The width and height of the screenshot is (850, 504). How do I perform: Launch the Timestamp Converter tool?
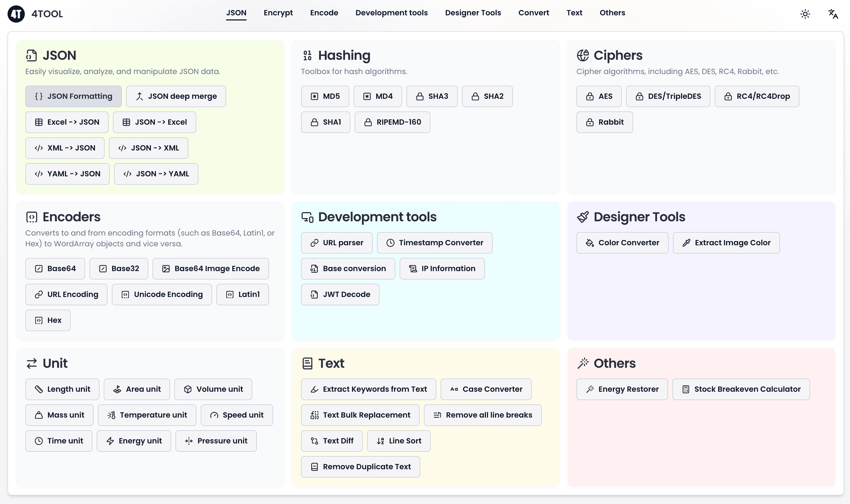[x=434, y=243]
